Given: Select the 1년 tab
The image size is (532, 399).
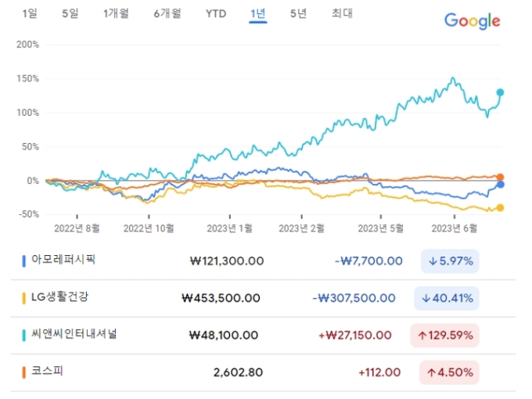Looking at the screenshot, I should click(258, 13).
